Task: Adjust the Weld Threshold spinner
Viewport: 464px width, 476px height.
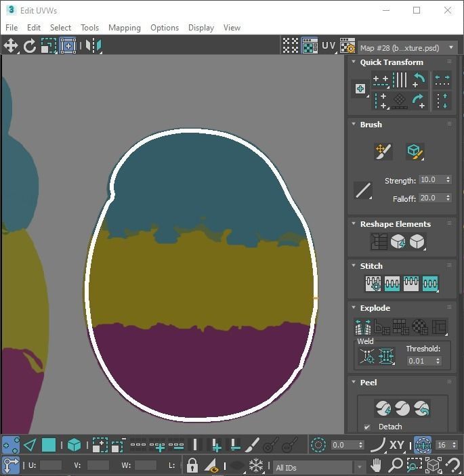Action: 438,361
